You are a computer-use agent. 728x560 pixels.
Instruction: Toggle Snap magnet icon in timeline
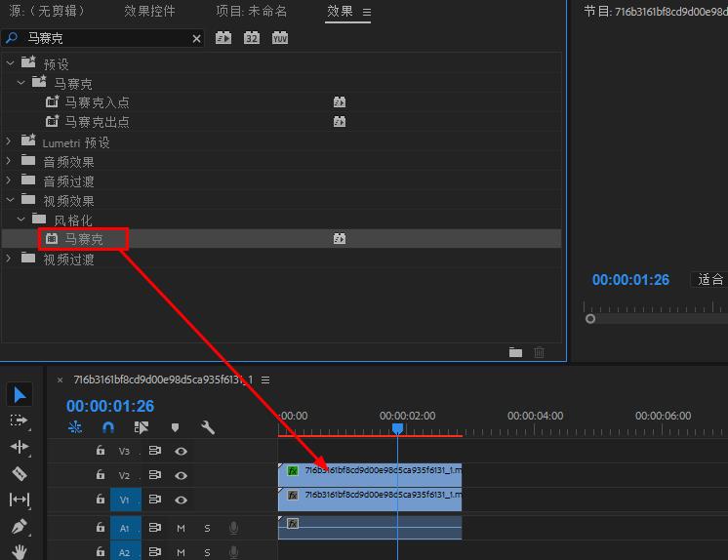pyautogui.click(x=108, y=427)
